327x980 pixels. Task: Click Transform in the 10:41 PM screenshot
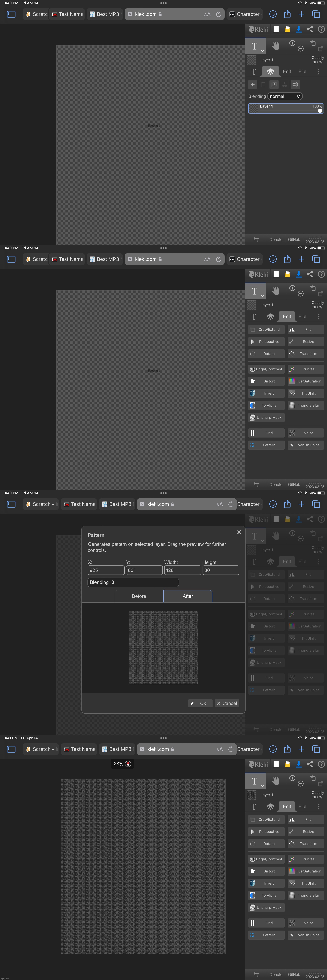[x=306, y=844]
